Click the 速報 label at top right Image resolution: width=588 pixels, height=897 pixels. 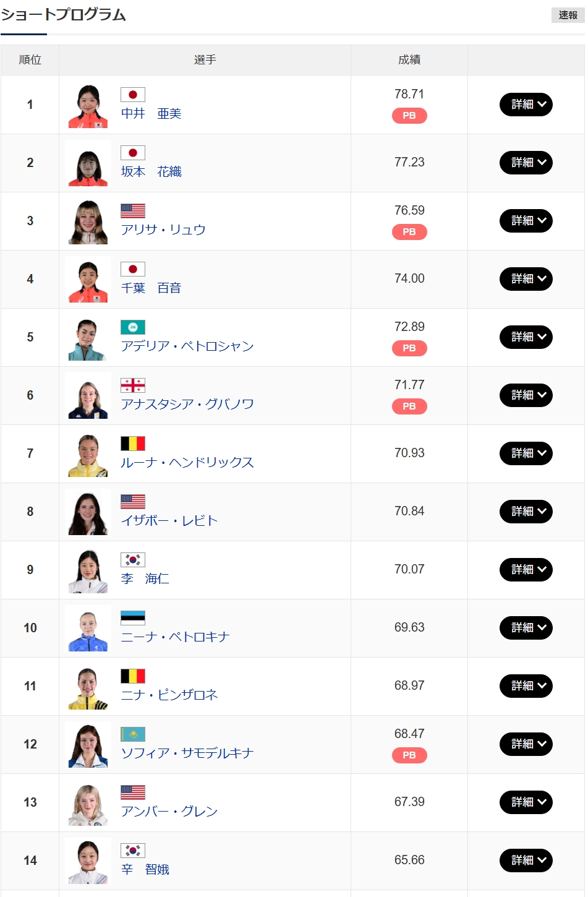pos(567,15)
